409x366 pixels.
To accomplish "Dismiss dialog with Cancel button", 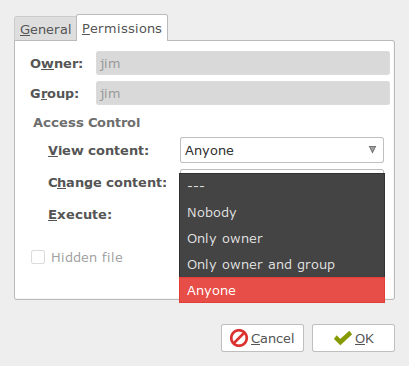I will [x=262, y=338].
